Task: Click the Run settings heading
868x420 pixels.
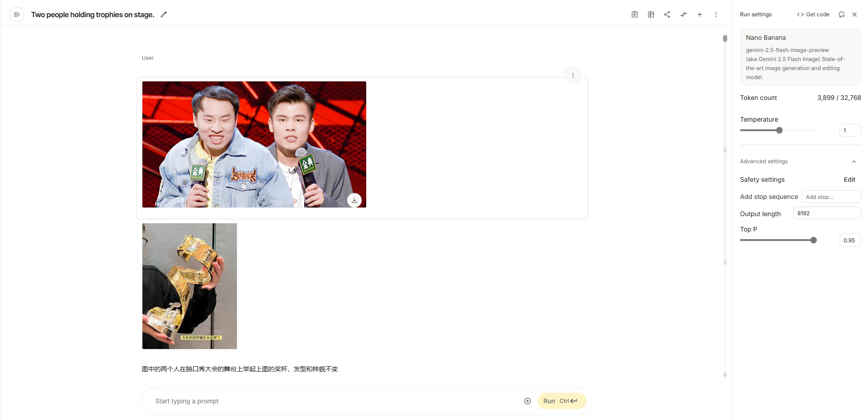Action: coord(756,14)
